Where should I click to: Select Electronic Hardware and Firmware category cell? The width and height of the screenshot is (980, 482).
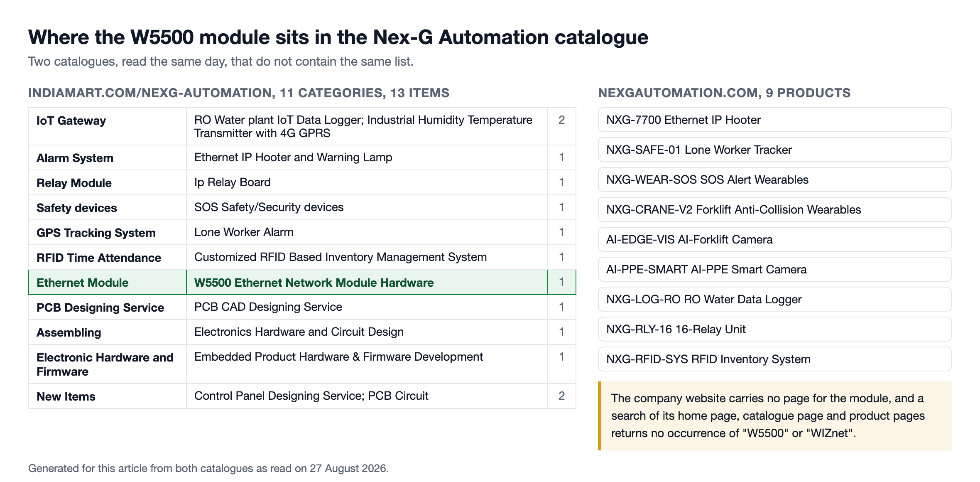108,364
